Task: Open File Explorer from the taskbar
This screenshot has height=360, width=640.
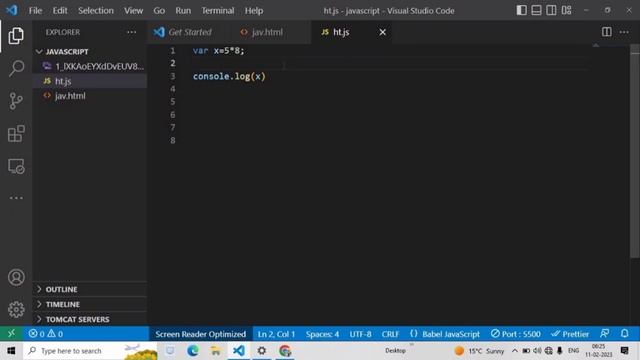Action: pos(216,351)
